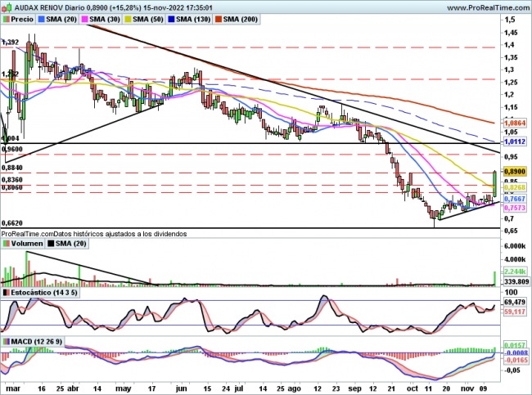This screenshot has height=395, width=532.
Task: Click the Precio legend icon
Action: click(x=7, y=18)
